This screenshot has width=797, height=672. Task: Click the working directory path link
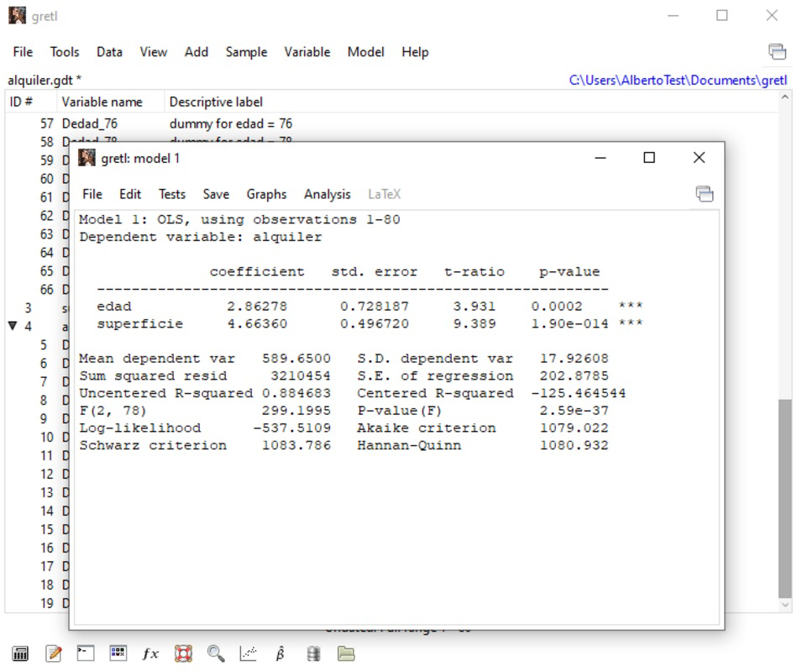(x=678, y=81)
